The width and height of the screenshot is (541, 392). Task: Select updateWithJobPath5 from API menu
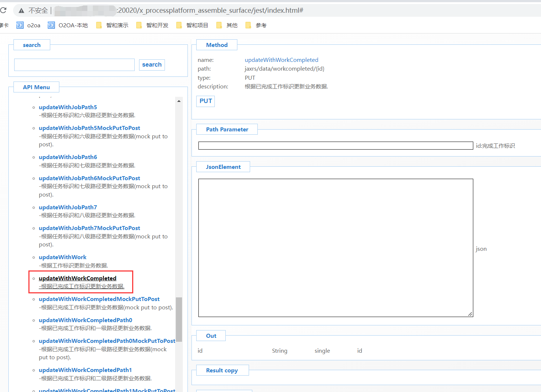(x=68, y=107)
